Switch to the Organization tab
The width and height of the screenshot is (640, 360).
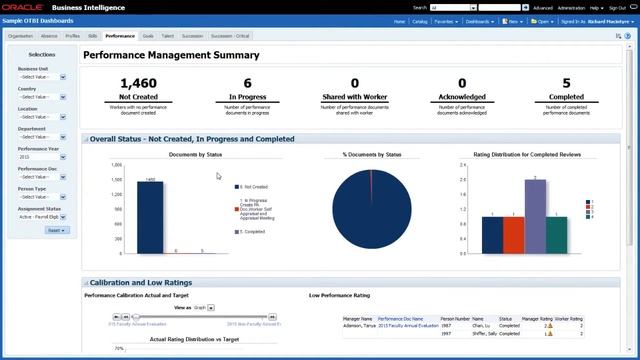click(20, 36)
